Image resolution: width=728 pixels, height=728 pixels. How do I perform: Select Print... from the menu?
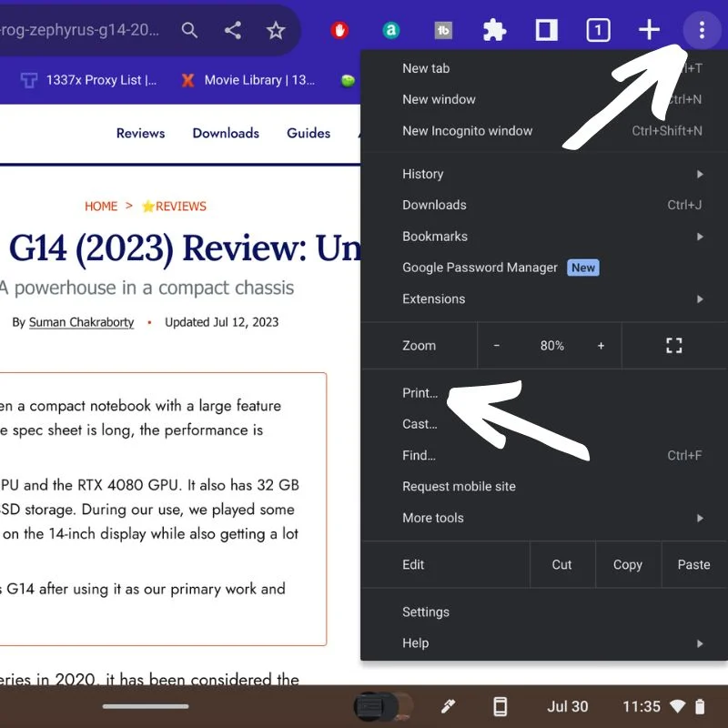[420, 393]
